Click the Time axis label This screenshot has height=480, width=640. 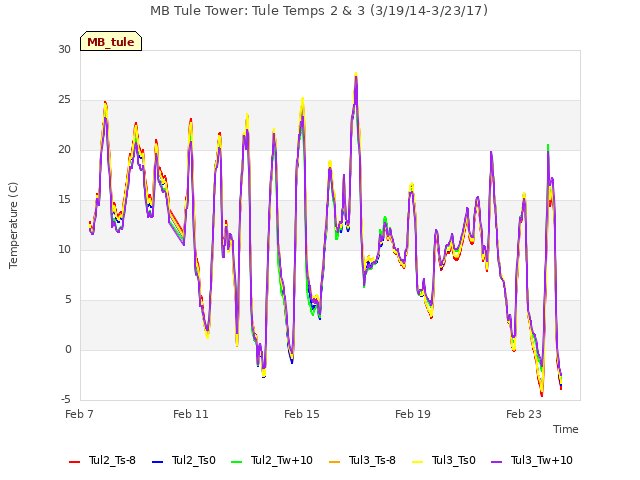click(566, 429)
